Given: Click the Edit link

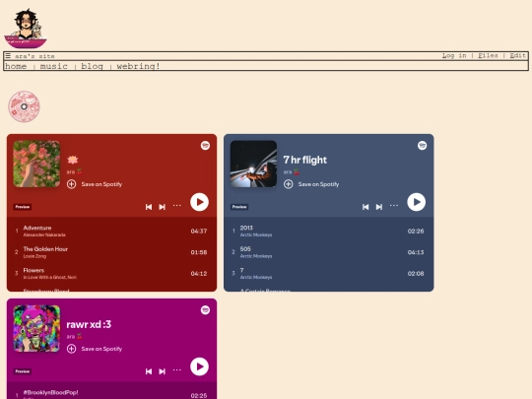Looking at the screenshot, I should pyautogui.click(x=518, y=55).
